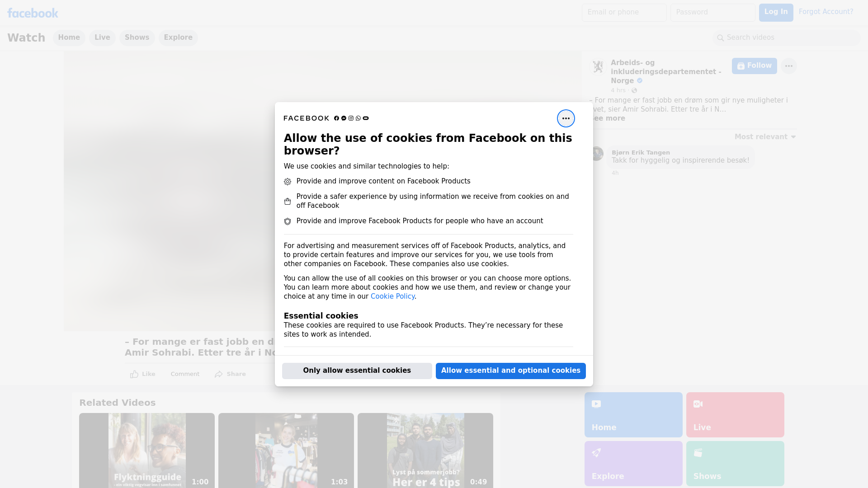Open the Flyktningguide related video
Viewport: 868px width, 488px height.
(x=147, y=450)
